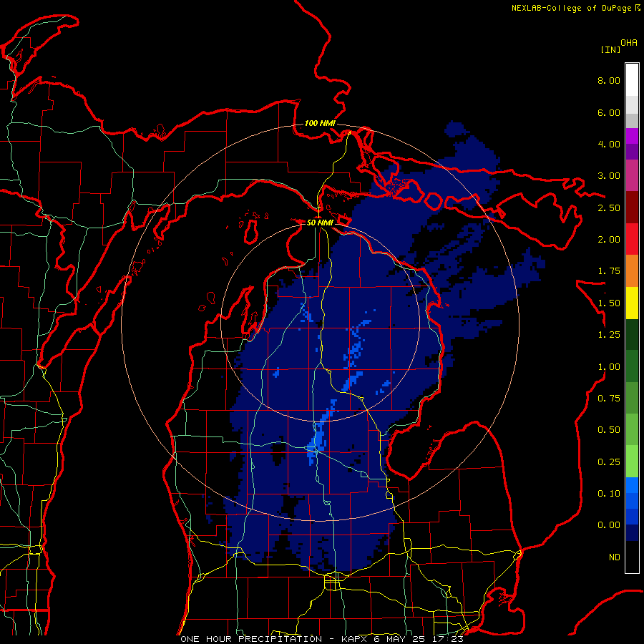Click the 8.00 legend value
This screenshot has width=644, height=644.
(x=609, y=80)
